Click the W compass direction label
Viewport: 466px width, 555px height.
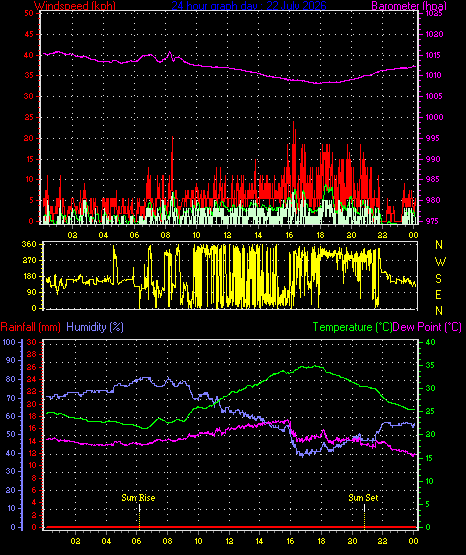pos(440,262)
